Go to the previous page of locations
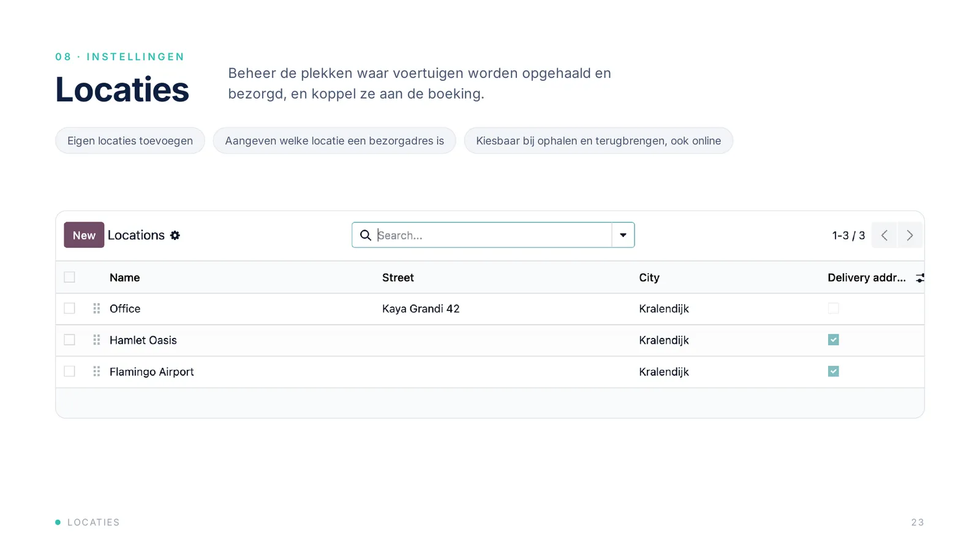980x551 pixels. click(884, 235)
